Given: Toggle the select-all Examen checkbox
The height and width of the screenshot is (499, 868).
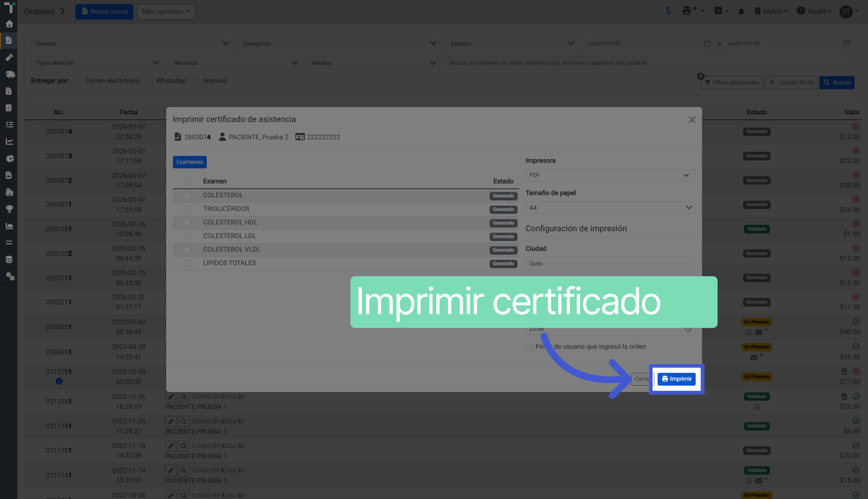Looking at the screenshot, I should coord(187,181).
